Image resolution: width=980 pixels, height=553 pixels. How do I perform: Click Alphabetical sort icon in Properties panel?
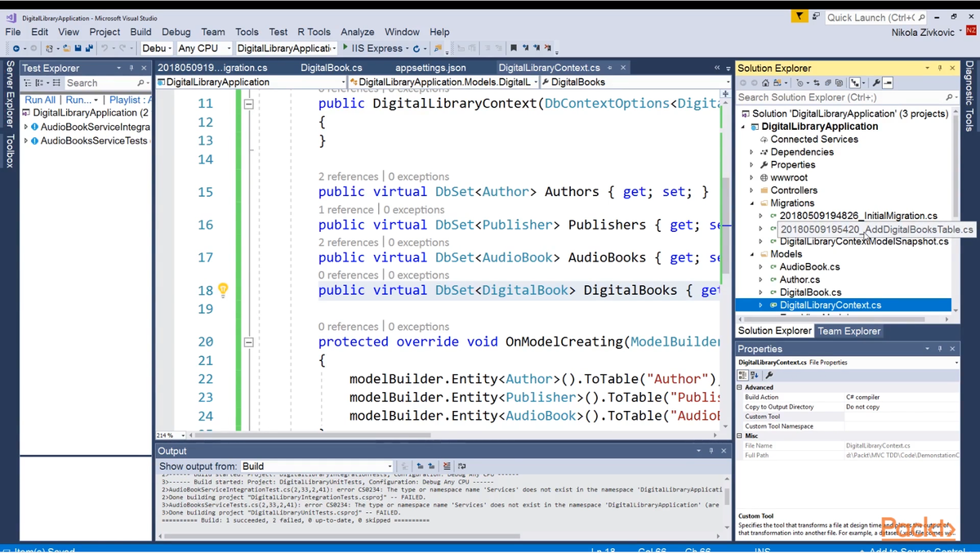pos(754,375)
